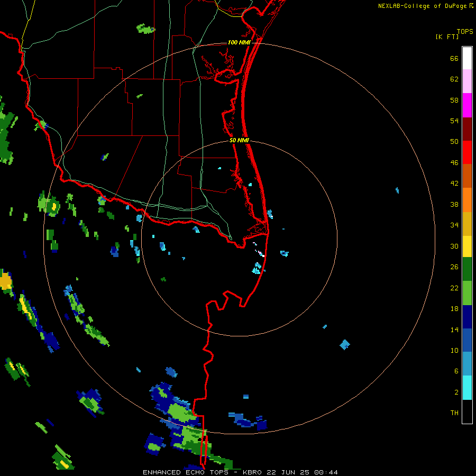This screenshot has width=476, height=476.
Task: Click the legend value 10
Action: 454,351
